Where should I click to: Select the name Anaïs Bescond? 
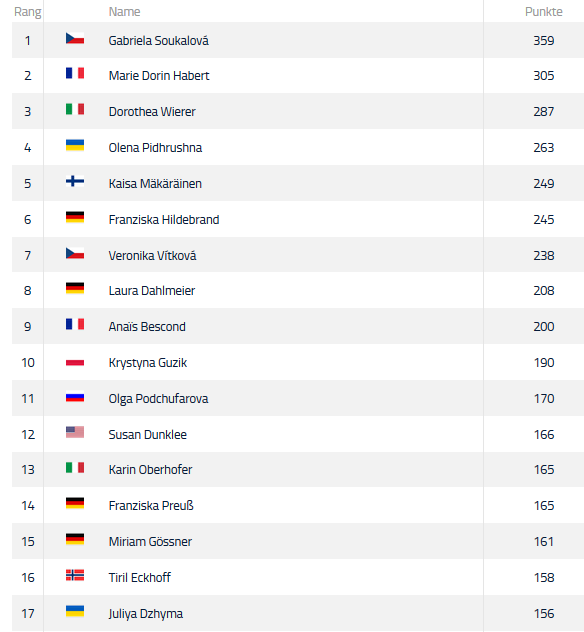pos(147,326)
